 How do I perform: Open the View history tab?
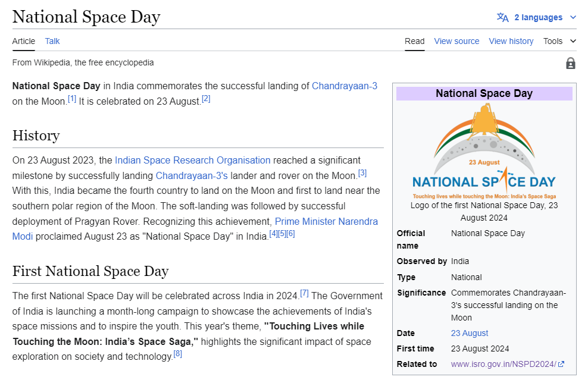pos(511,41)
